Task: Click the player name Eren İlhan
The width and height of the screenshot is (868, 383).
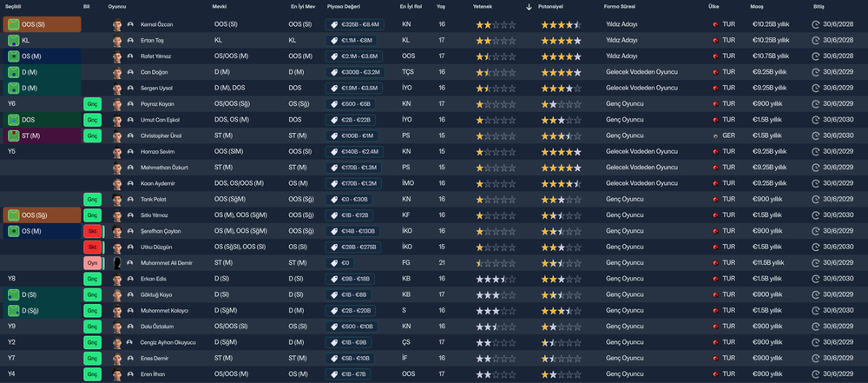Action: pos(152,374)
